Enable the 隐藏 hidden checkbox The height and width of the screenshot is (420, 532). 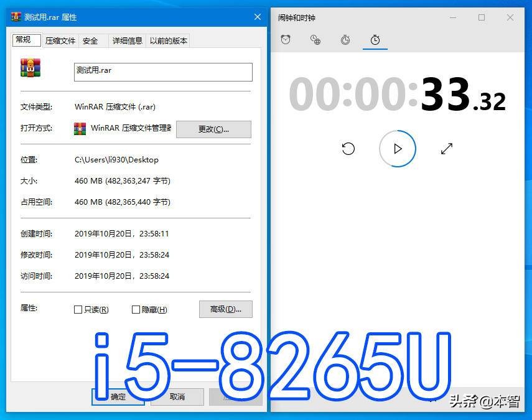pos(135,309)
